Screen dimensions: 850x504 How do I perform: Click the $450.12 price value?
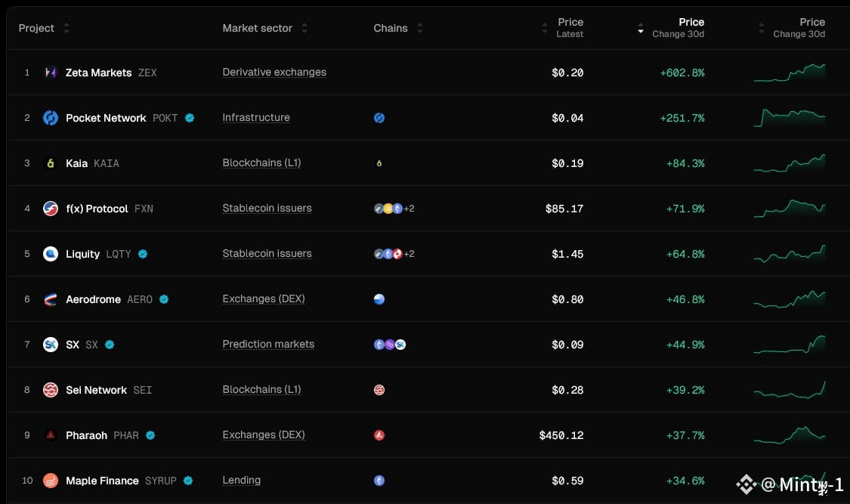(x=561, y=435)
